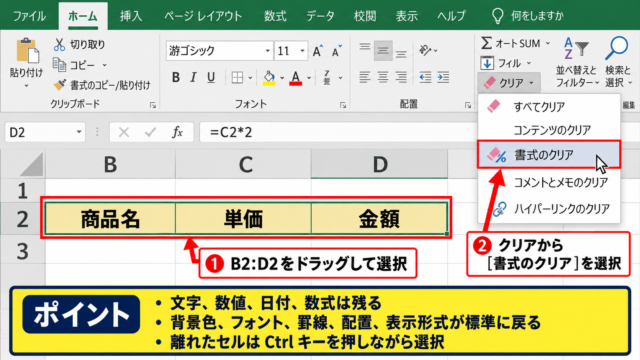Increase indent
The image size is (640, 360).
pyautogui.click(x=443, y=77)
